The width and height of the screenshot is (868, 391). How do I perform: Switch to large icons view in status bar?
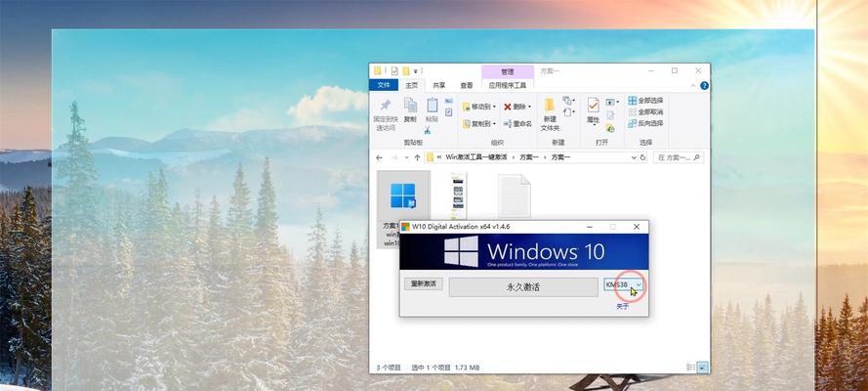[x=702, y=367]
